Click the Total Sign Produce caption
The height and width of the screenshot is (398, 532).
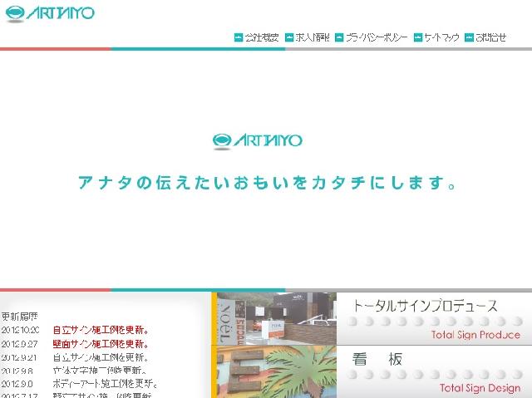(475, 335)
